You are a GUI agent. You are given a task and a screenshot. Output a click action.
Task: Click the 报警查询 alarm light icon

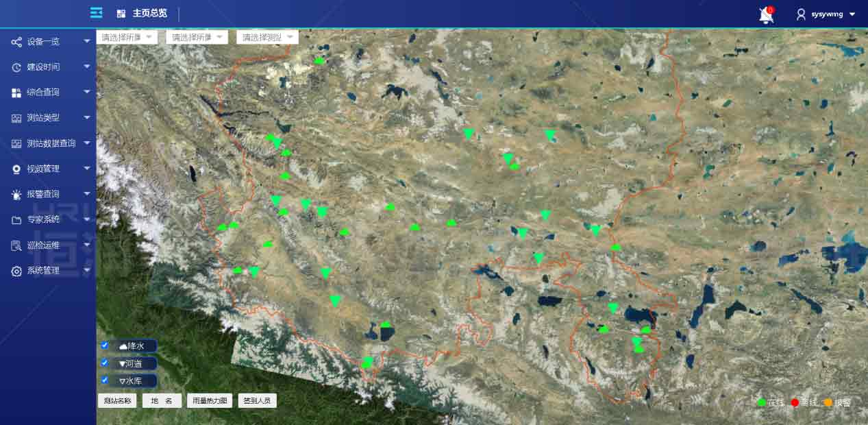[x=16, y=195]
